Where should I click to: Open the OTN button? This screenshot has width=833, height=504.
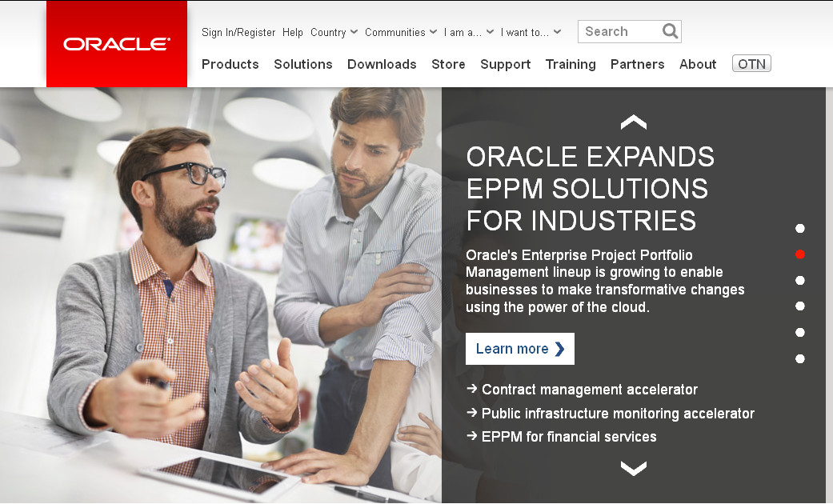click(751, 64)
